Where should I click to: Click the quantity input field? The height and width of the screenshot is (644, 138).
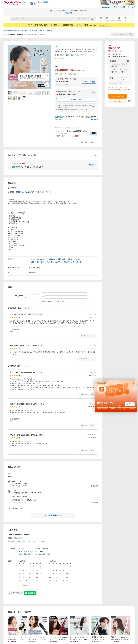pyautogui.click(x=125, y=80)
